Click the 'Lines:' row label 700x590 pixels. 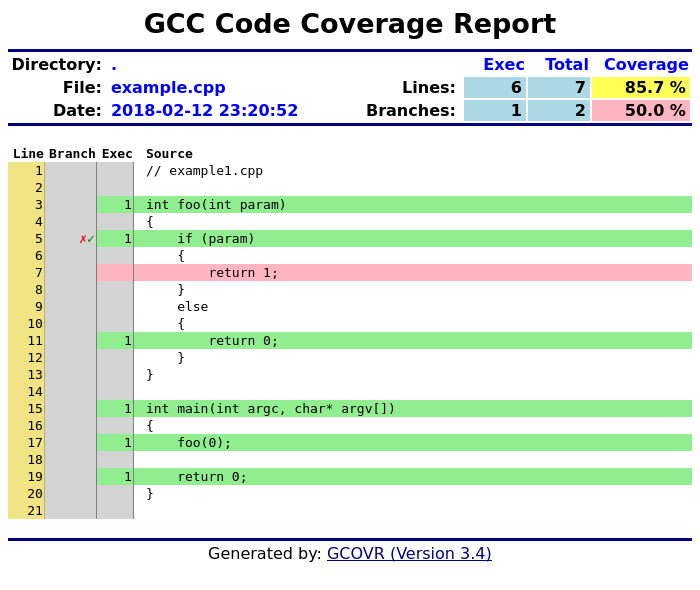[429, 87]
